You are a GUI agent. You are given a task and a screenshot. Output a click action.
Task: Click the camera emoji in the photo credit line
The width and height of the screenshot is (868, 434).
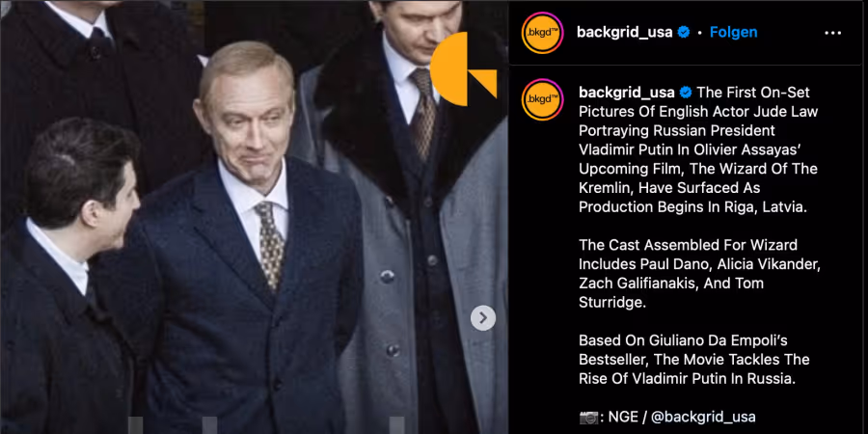[x=588, y=417]
